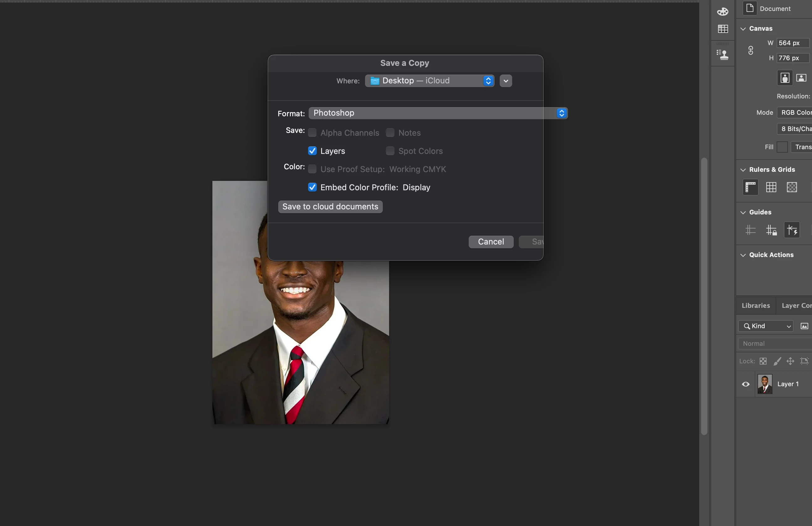Click the color palette panel icon
812x526 pixels.
pyautogui.click(x=723, y=12)
